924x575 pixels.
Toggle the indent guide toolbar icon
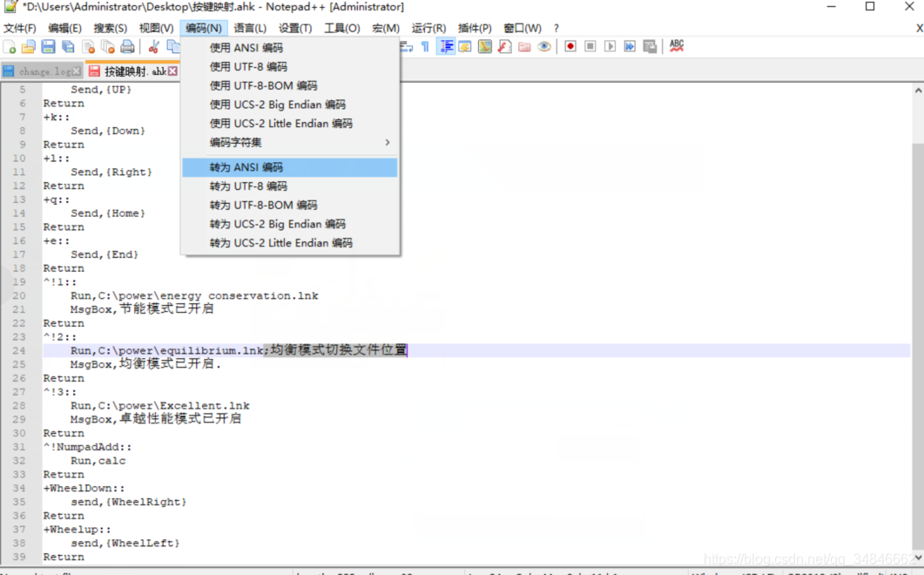[x=446, y=46]
